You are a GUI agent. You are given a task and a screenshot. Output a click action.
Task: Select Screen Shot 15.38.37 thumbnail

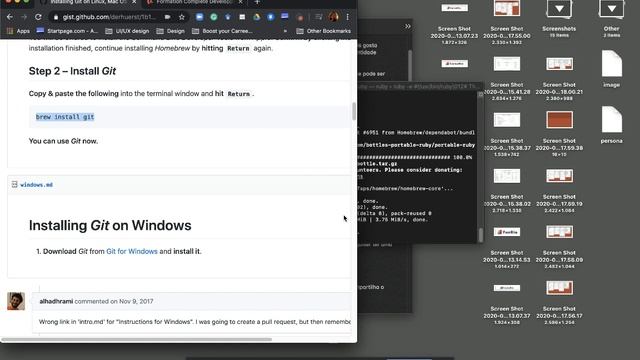(507, 120)
